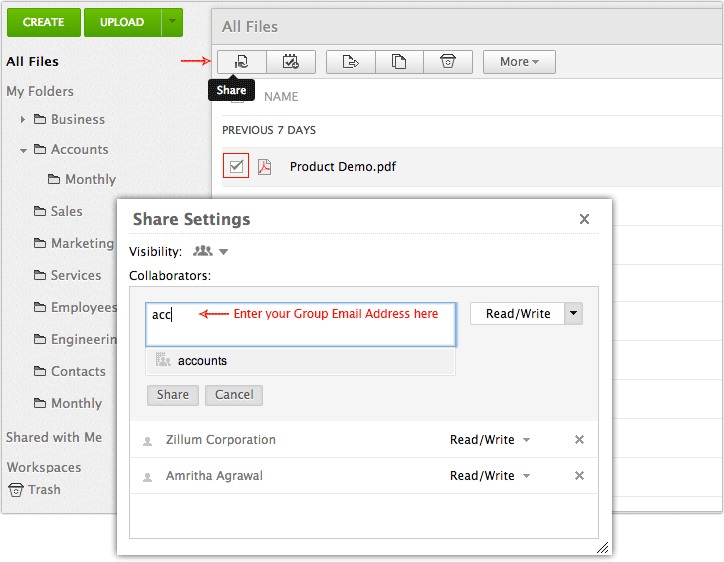The width and height of the screenshot is (724, 562).
Task: Expand the Business folder
Action: click(x=23, y=120)
